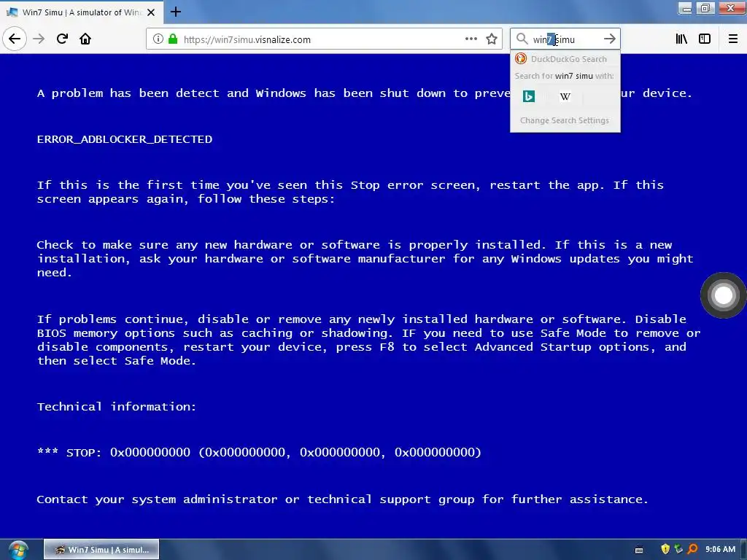This screenshot has width=747, height=560.
Task: Open the page actions three-dots menu
Action: click(471, 39)
